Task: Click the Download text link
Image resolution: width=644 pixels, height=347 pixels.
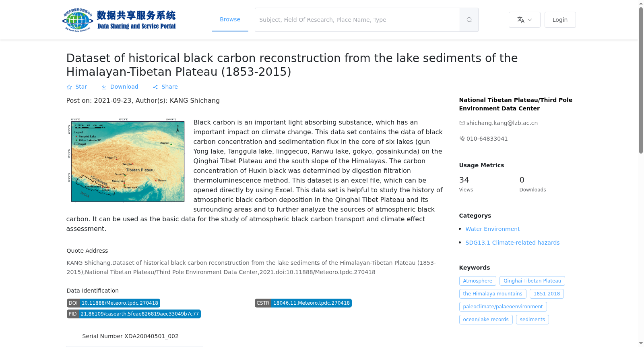Action: click(124, 87)
